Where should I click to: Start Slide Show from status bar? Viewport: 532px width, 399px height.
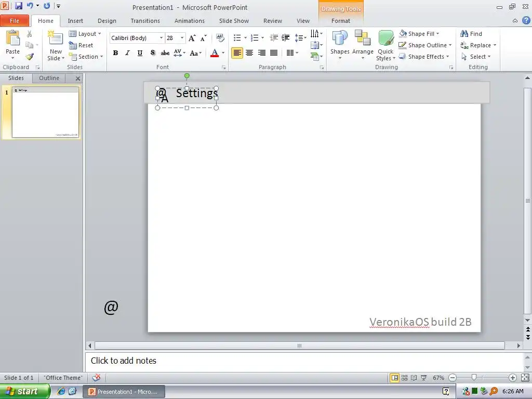tap(424, 378)
